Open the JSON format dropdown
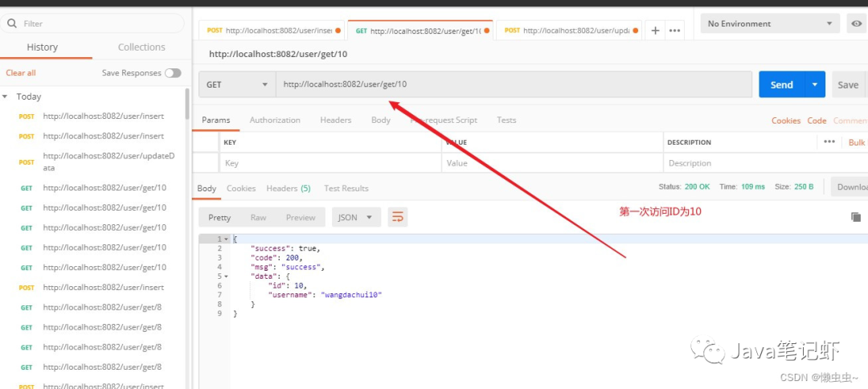Screen dimensions: 868x389 pos(356,218)
